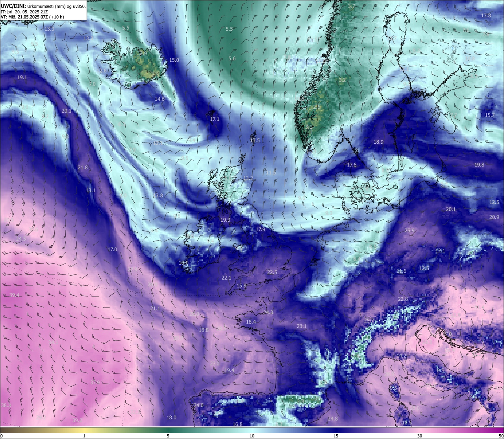
Task: Select the 22.1 value label
Action: tap(226, 278)
